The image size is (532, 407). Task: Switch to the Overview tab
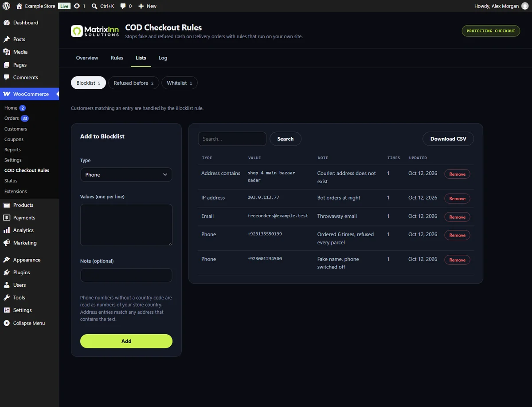(x=87, y=58)
